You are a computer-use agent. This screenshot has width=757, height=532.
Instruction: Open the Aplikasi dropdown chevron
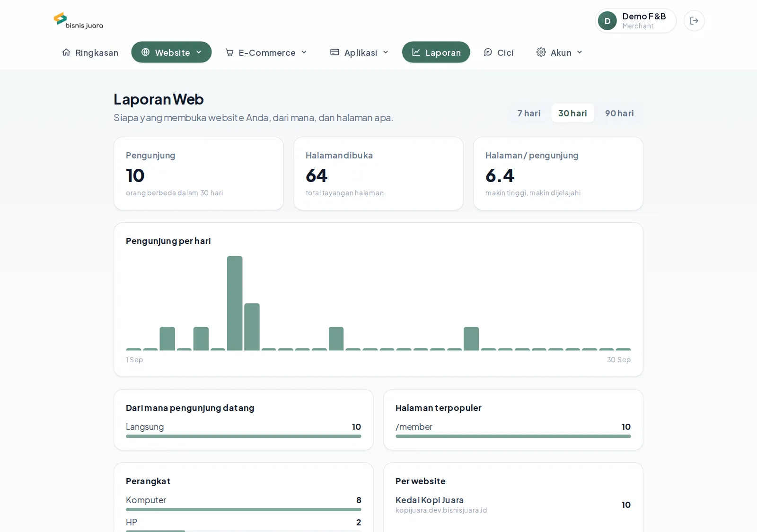(386, 52)
